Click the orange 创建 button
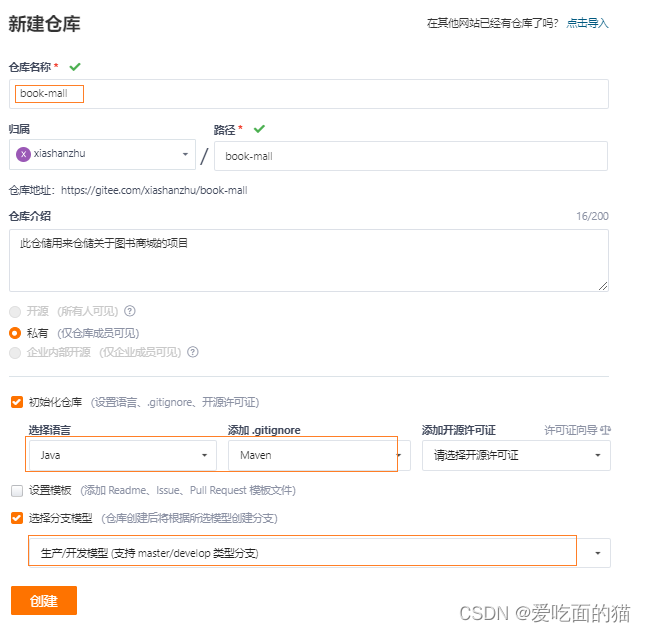The height and width of the screenshot is (632, 646). coord(44,601)
